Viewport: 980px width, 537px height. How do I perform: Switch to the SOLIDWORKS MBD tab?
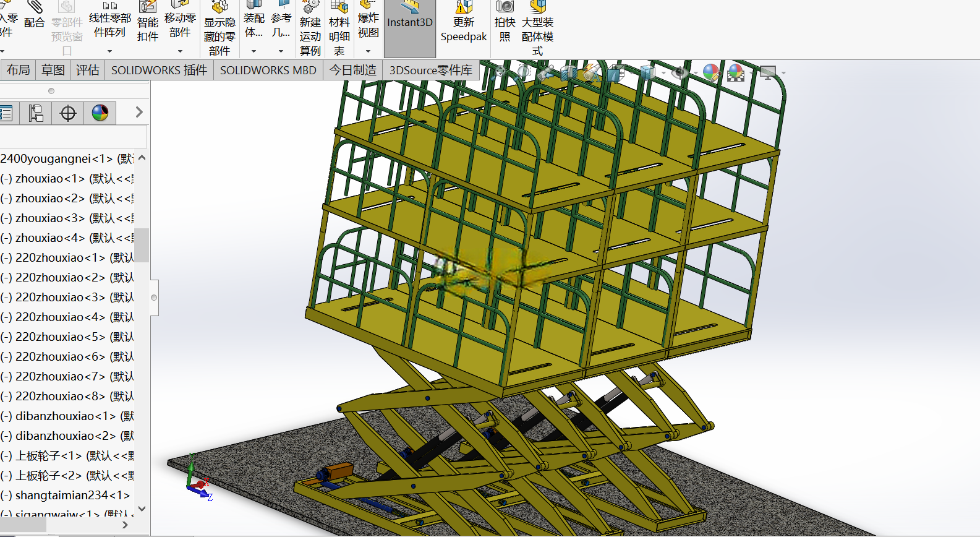[x=268, y=70]
